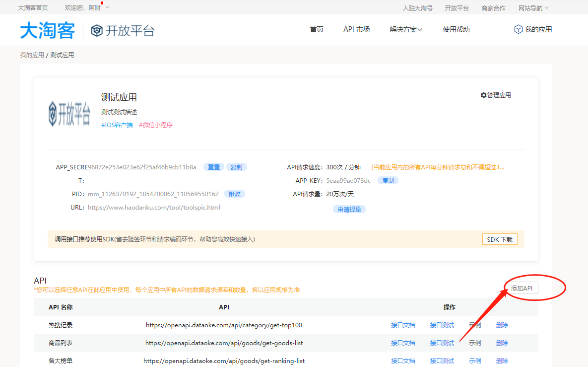
Task: Go to the 使用帮助 page
Action: [456, 29]
